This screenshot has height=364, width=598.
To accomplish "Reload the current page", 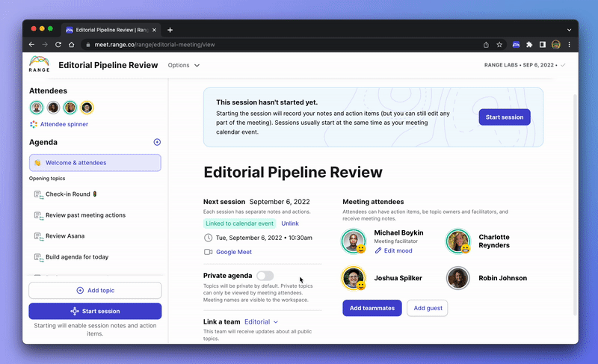I will (x=58, y=45).
